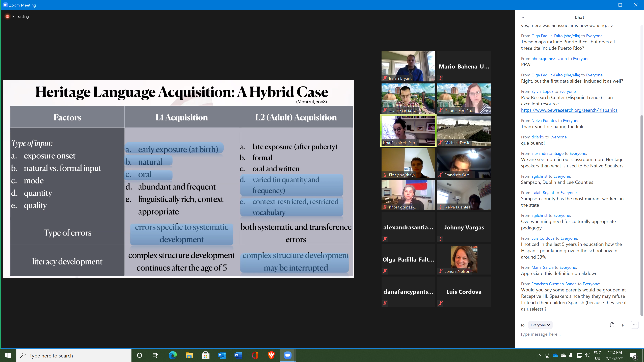Viewport: 644px width, 362px height.
Task: Open Outlook from the taskbar
Action: [x=222, y=355]
